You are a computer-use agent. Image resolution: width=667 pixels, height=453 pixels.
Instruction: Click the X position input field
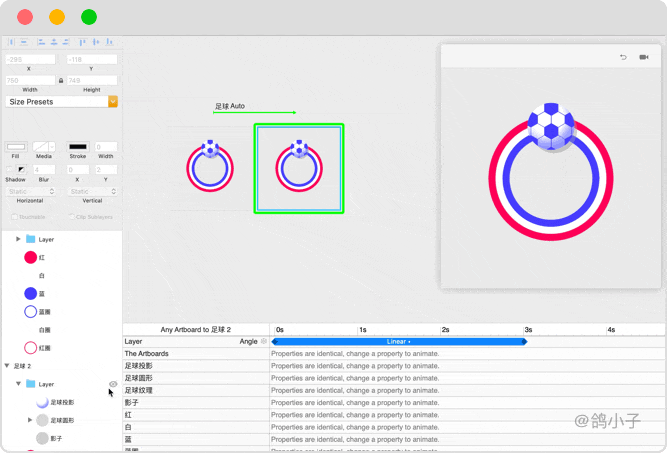(30, 59)
